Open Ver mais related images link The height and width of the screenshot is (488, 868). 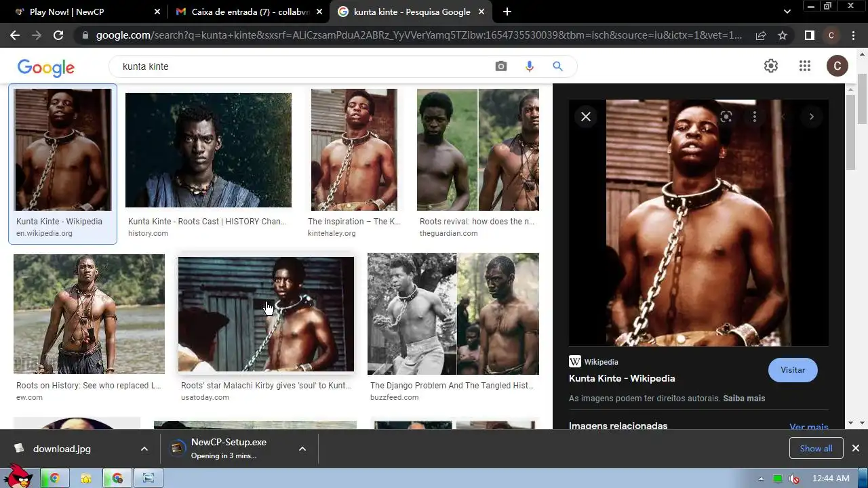[808, 427]
